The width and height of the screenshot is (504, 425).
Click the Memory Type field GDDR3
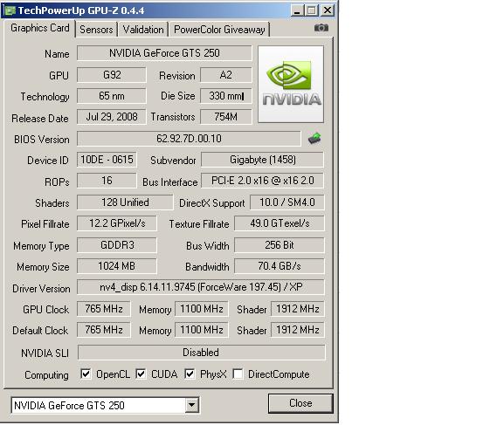tap(117, 245)
